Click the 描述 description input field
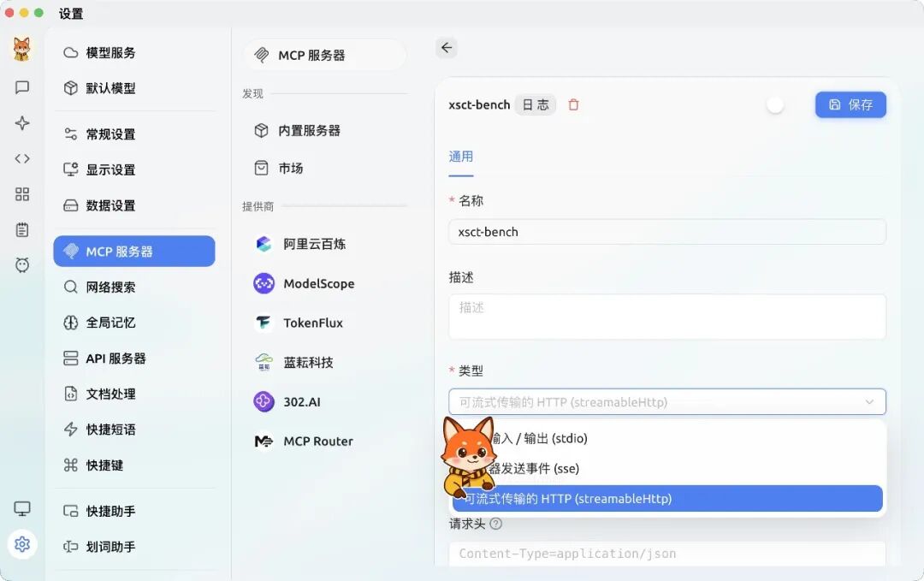 (666, 317)
